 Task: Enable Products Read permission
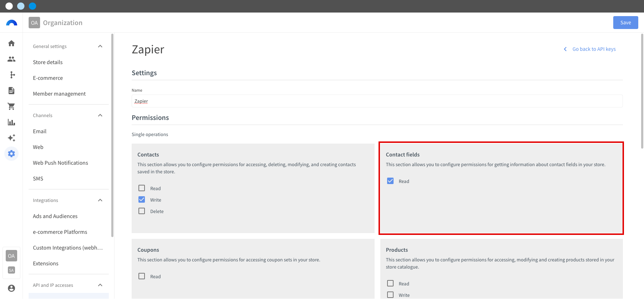click(x=390, y=283)
